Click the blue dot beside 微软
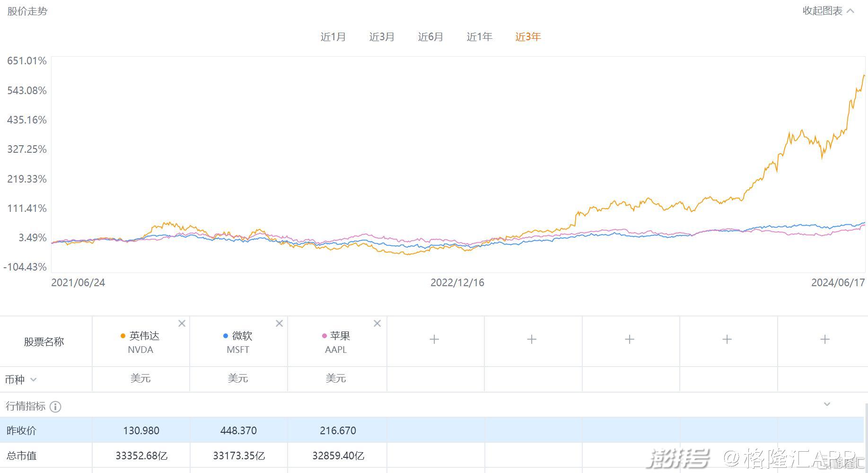This screenshot has width=868, height=473. pos(226,336)
